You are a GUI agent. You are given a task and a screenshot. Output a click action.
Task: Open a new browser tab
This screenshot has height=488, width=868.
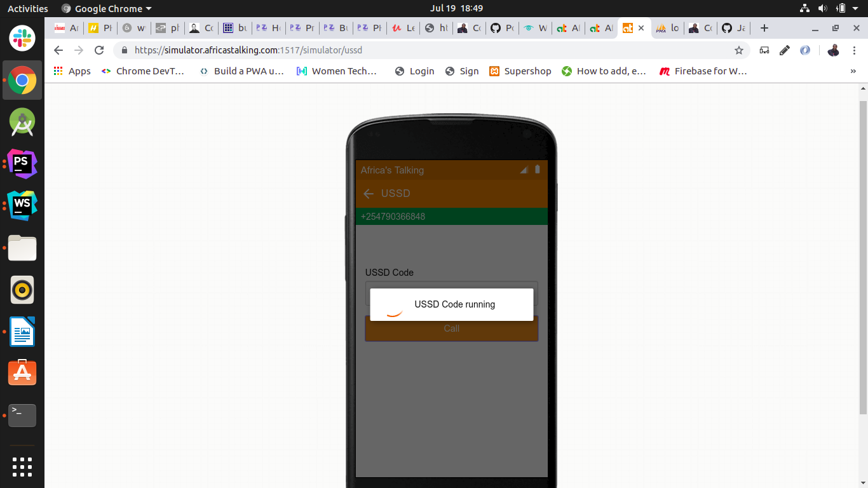click(x=764, y=28)
